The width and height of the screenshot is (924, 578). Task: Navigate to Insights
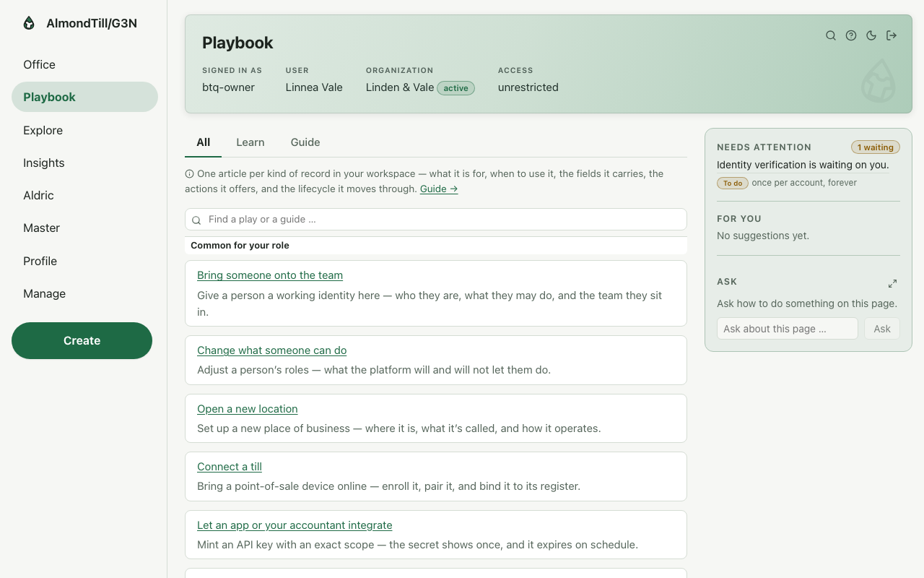[x=84, y=163]
